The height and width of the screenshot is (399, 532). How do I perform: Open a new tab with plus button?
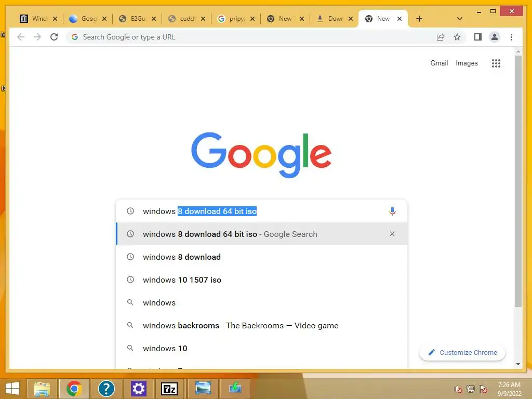(419, 19)
